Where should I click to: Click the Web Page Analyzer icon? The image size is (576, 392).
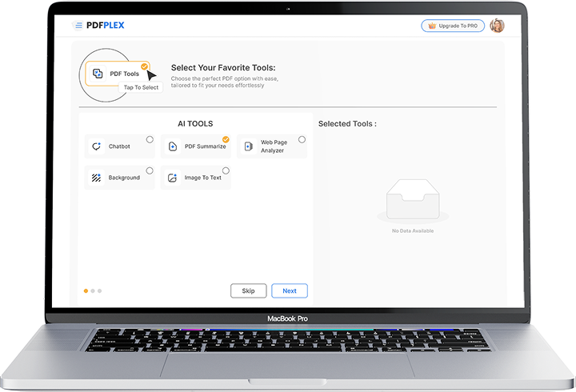click(x=248, y=146)
